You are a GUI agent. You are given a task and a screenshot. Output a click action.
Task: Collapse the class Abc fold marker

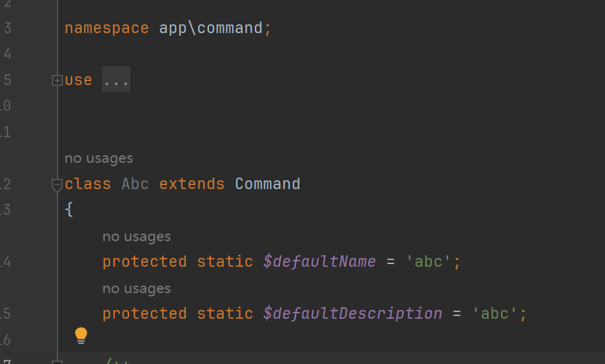pos(57,184)
